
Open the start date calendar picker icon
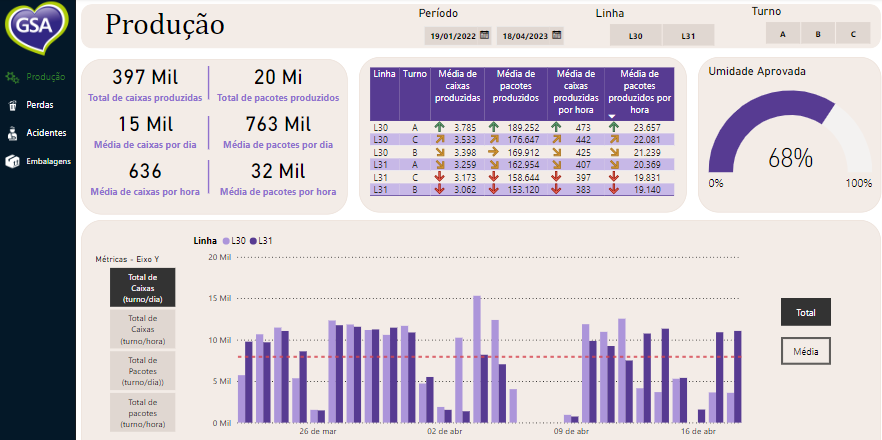[x=485, y=35]
